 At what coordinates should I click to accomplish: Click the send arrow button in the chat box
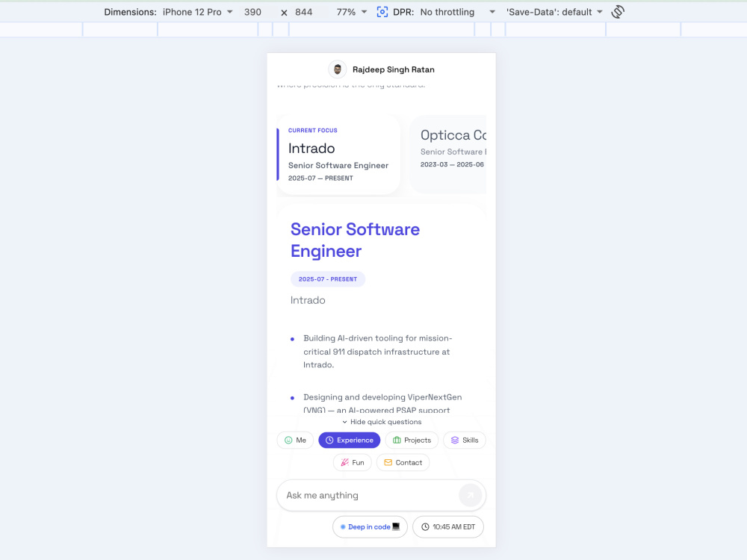470,495
